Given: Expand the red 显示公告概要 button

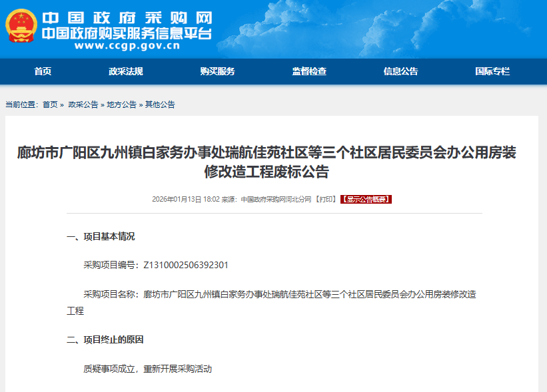Looking at the screenshot, I should (x=366, y=199).
